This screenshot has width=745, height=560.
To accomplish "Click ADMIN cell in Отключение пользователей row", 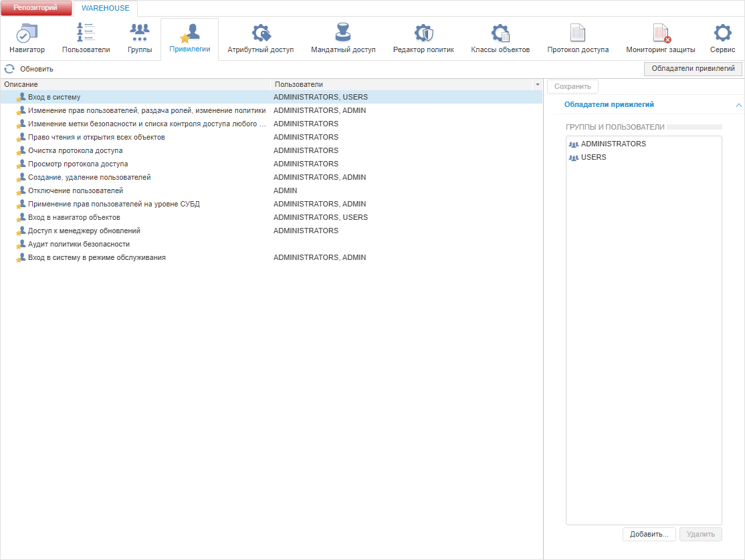I will (x=285, y=190).
